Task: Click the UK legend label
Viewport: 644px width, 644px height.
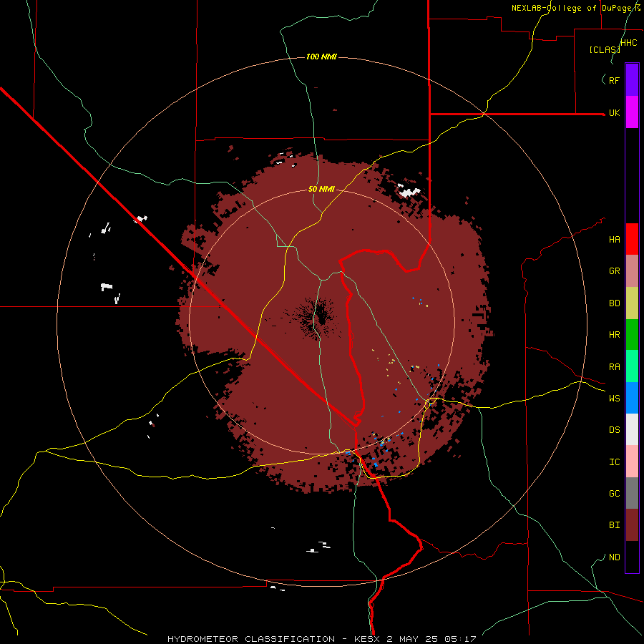Action: coord(614,112)
